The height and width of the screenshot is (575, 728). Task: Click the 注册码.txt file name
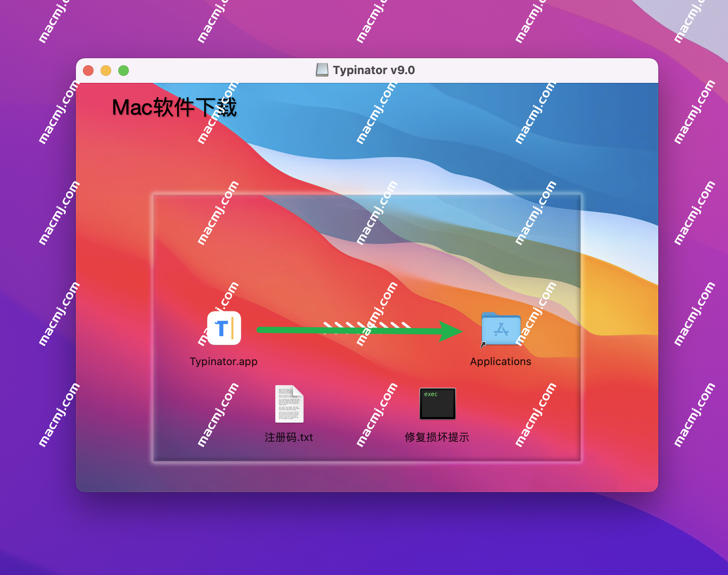pyautogui.click(x=289, y=437)
